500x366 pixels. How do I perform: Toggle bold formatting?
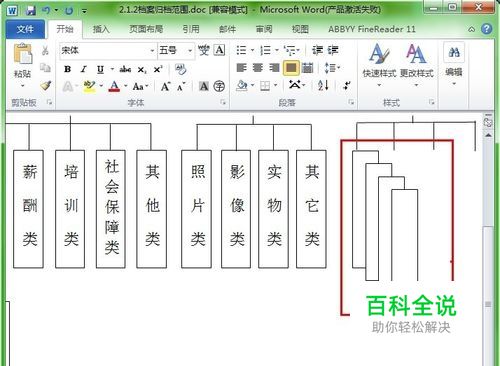68,69
